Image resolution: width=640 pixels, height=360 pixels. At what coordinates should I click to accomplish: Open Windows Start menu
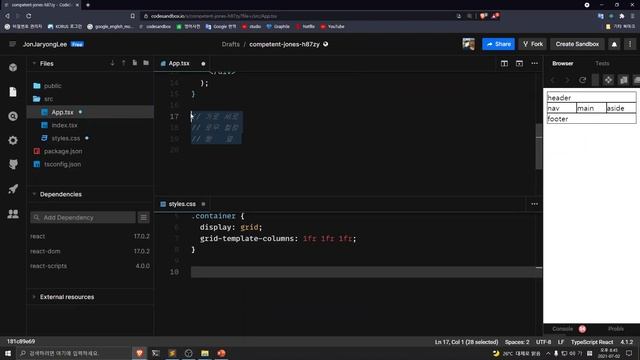click(8, 353)
